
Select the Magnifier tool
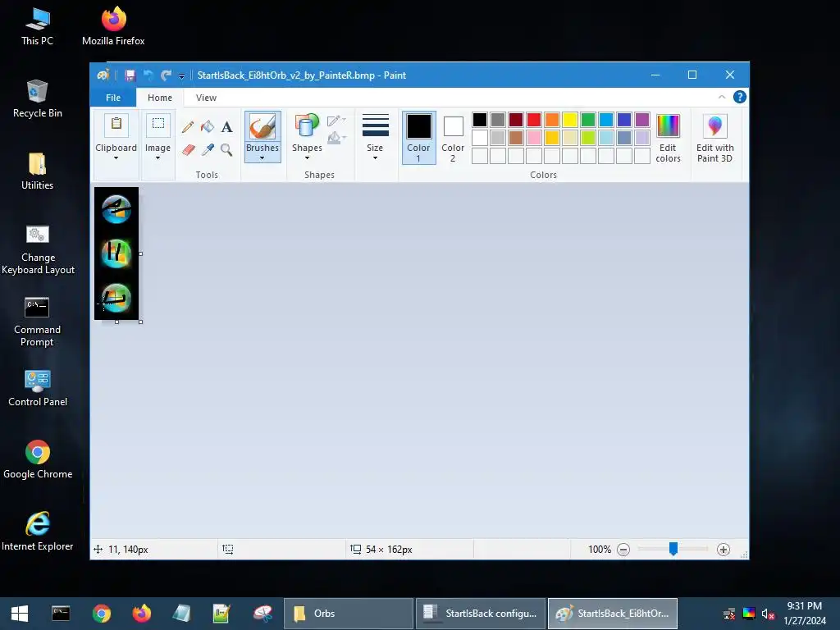[x=226, y=149]
